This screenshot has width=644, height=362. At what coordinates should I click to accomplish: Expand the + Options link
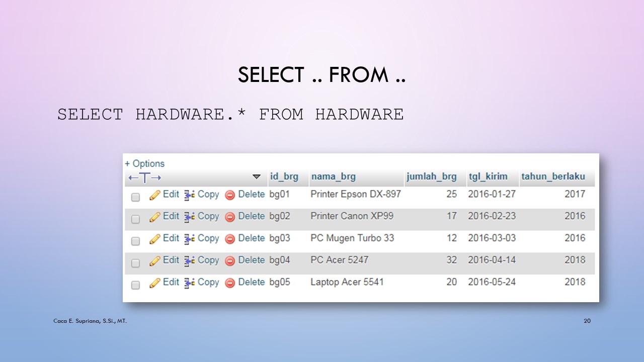[145, 164]
